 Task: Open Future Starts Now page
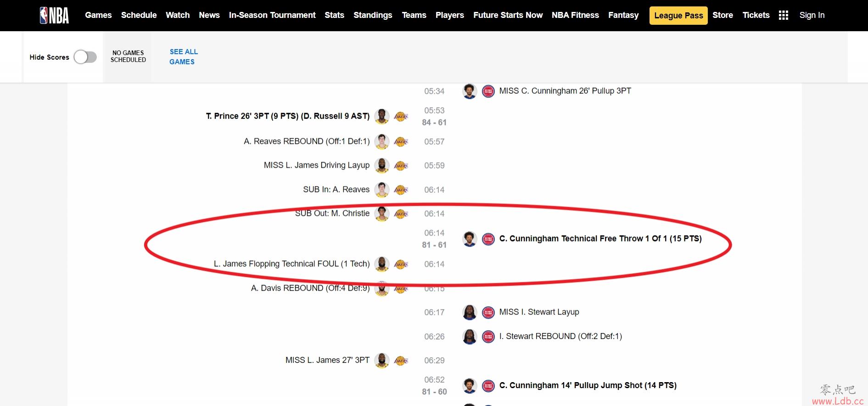[508, 15]
